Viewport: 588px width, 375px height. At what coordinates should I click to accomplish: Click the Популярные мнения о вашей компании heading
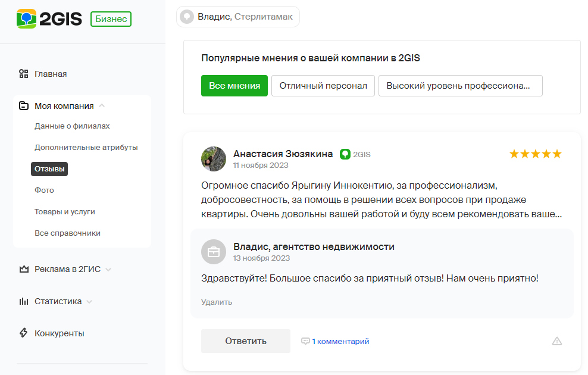coord(311,58)
